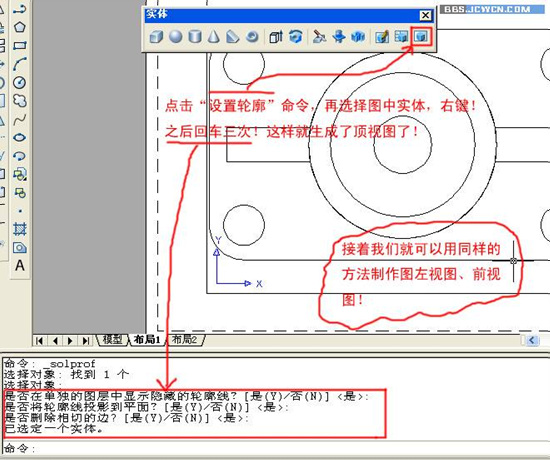This screenshot has height=460, width=550.
Task: Select the Circle draw tool
Action: [x=20, y=82]
